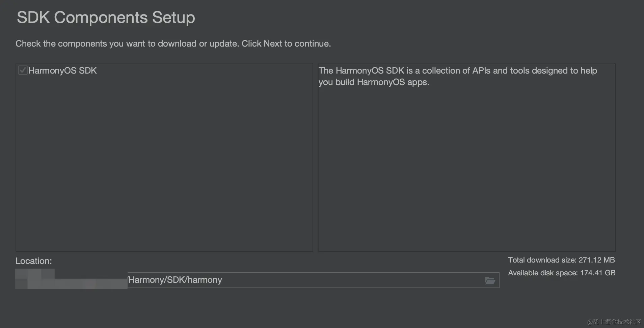This screenshot has width=644, height=328.
Task: Click the word 'Setup' in the title
Action: tap(173, 18)
